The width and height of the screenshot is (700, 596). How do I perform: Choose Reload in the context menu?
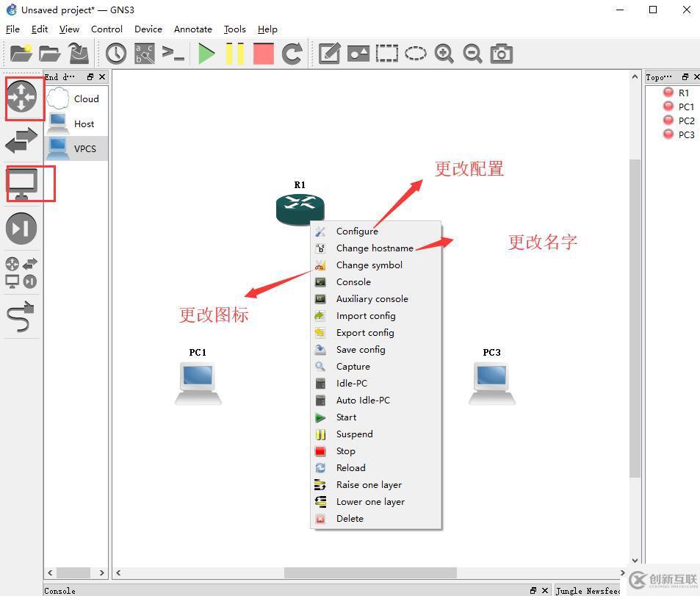[376, 468]
